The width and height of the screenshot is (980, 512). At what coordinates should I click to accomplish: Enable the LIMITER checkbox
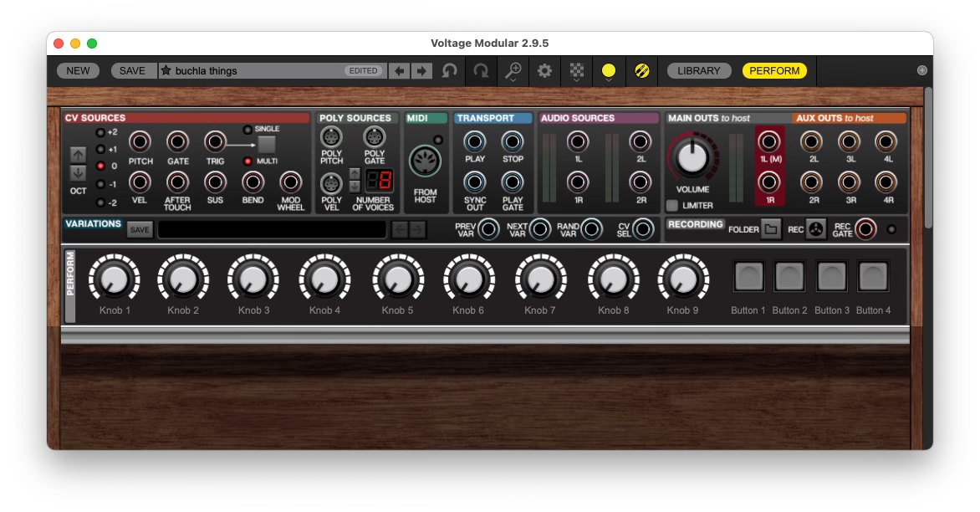(x=672, y=206)
